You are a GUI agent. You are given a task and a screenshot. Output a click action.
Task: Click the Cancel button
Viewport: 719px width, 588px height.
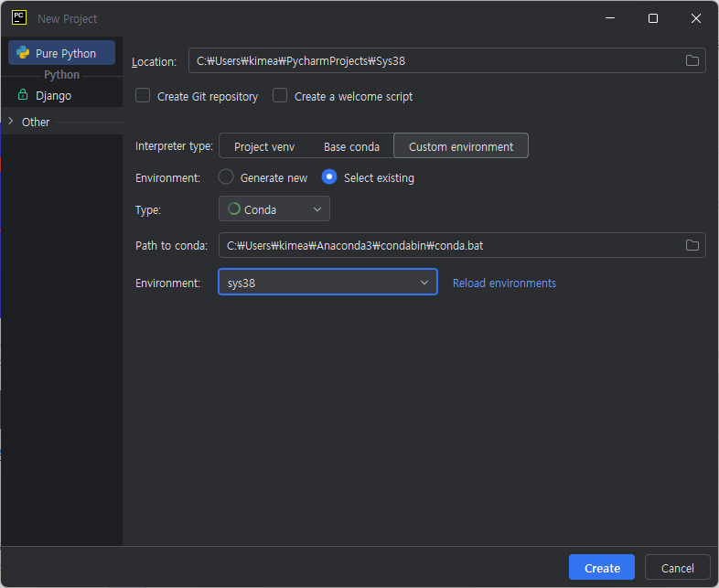[x=677, y=567]
